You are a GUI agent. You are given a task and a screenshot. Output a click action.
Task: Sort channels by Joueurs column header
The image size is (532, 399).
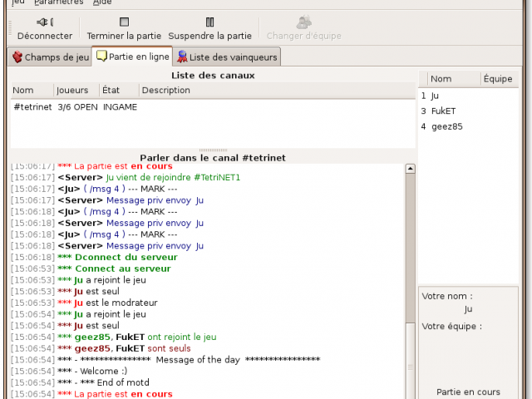pyautogui.click(x=76, y=91)
